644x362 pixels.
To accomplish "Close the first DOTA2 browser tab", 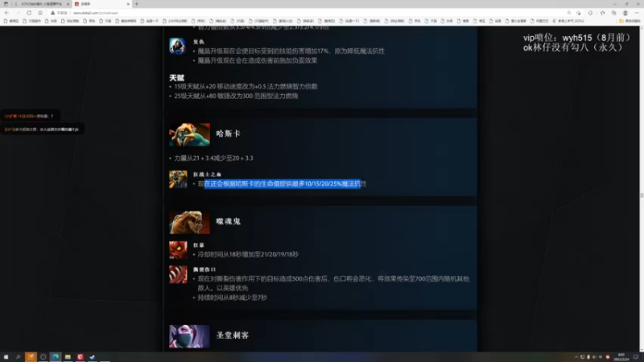I will (68, 4).
